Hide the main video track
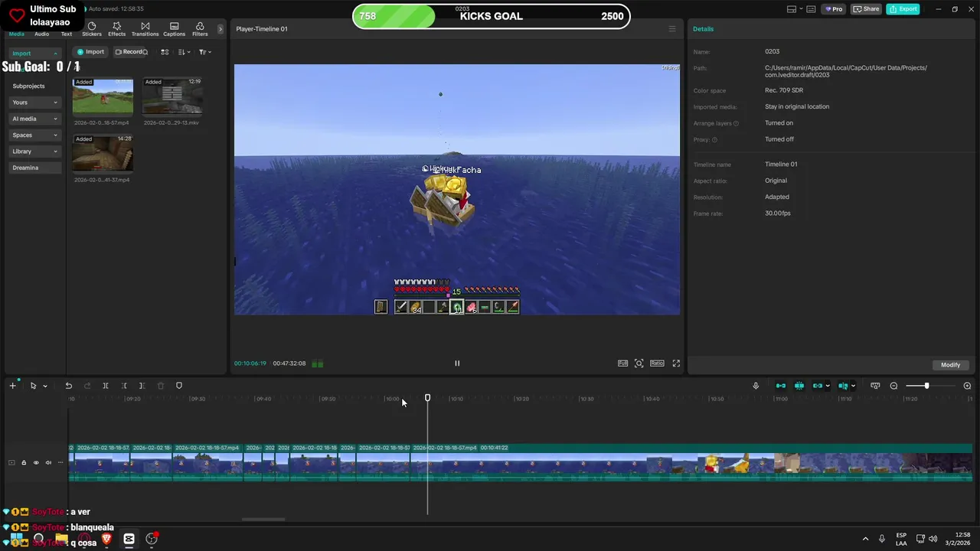 pos(36,462)
